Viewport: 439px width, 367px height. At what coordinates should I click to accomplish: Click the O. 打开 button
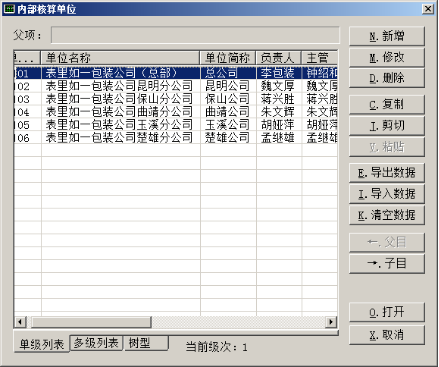click(387, 312)
